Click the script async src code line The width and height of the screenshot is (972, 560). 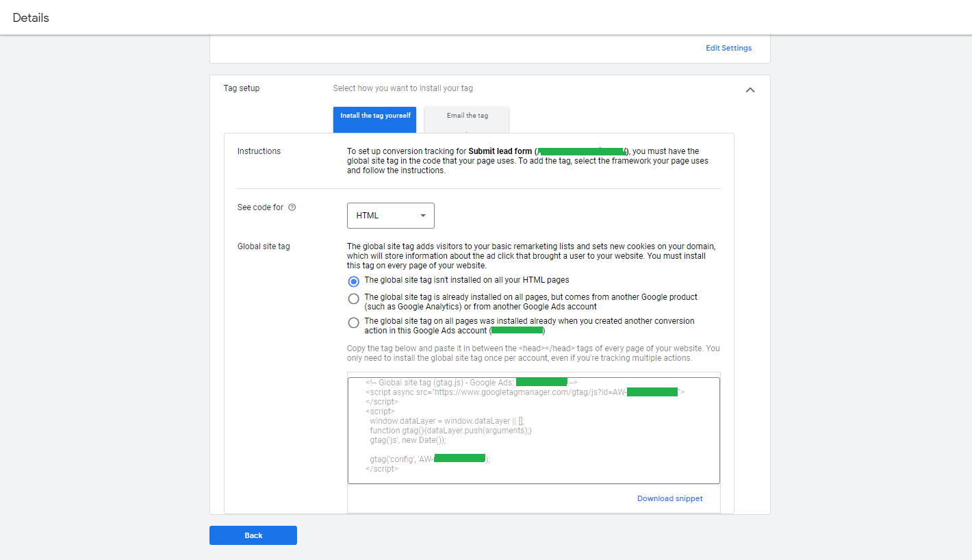[x=525, y=392]
